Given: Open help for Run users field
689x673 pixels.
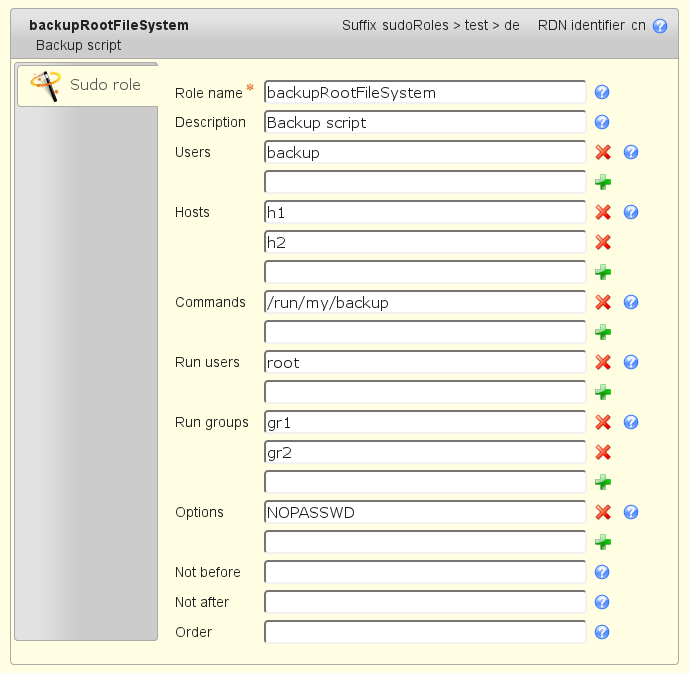Looking at the screenshot, I should click(631, 362).
